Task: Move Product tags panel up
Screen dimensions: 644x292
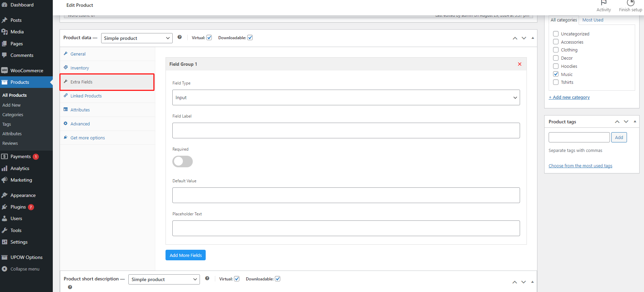Action: click(617, 122)
